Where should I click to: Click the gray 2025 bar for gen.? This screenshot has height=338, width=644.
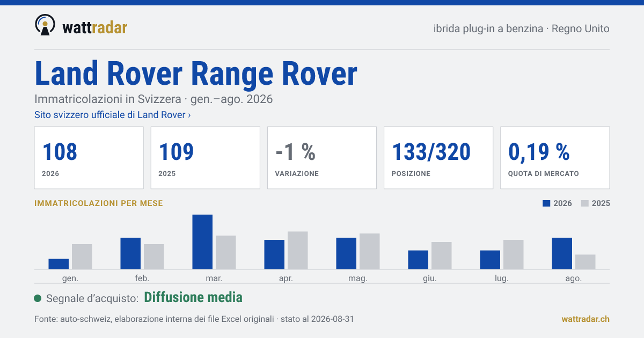pyautogui.click(x=82, y=256)
